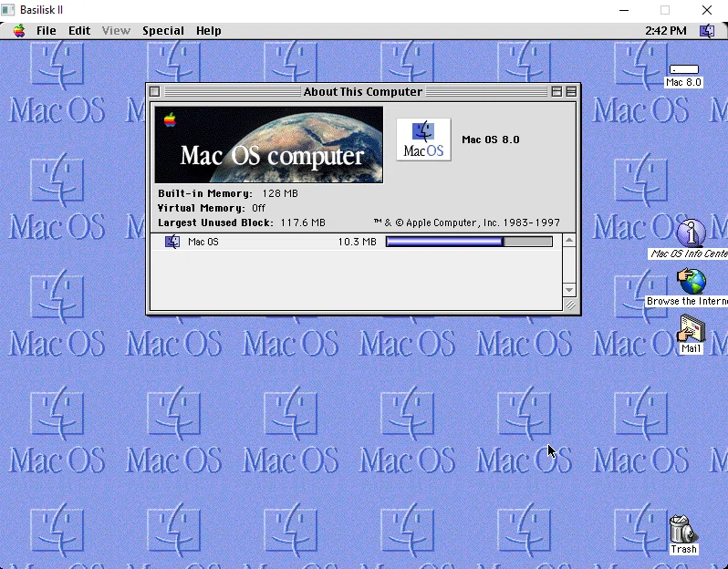Open the View menu

click(x=116, y=31)
